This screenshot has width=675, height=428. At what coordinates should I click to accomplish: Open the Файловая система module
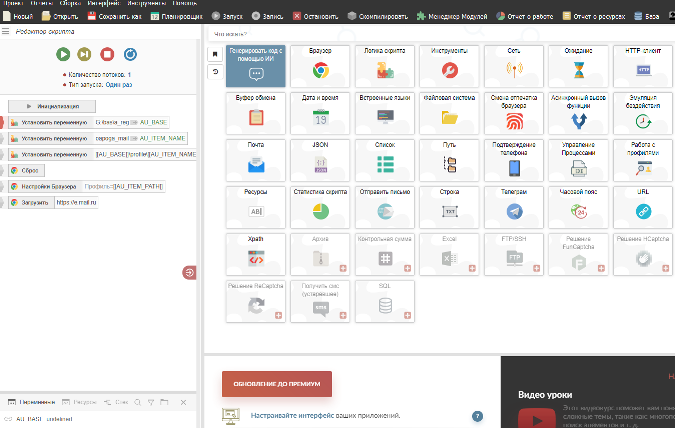449,112
